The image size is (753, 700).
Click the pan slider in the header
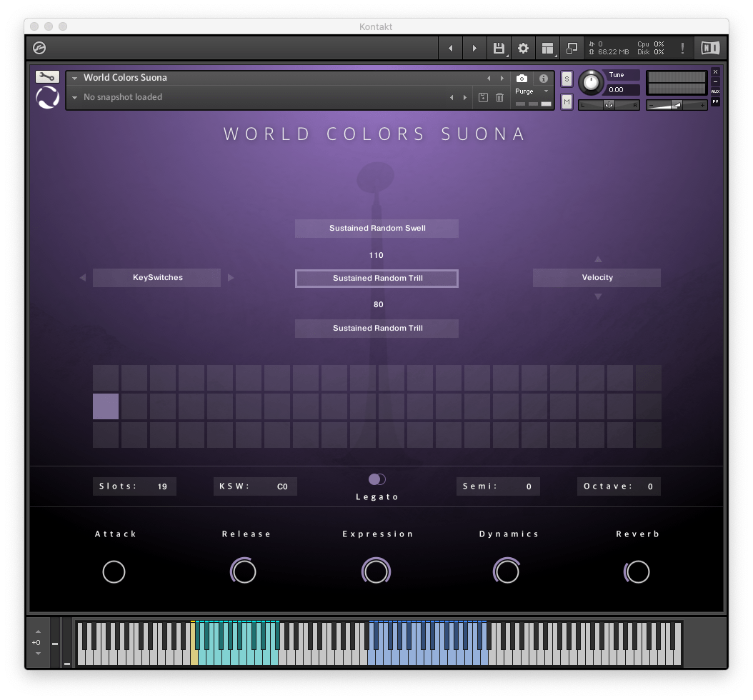[609, 105]
